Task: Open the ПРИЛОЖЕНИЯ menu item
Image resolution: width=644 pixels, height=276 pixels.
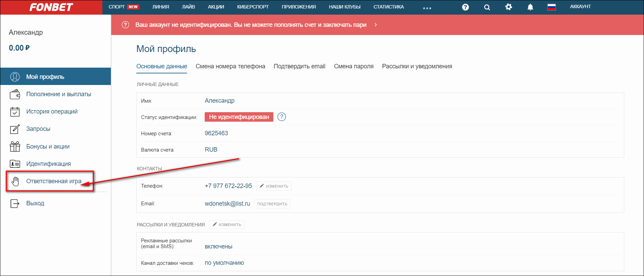Action: pos(299,7)
